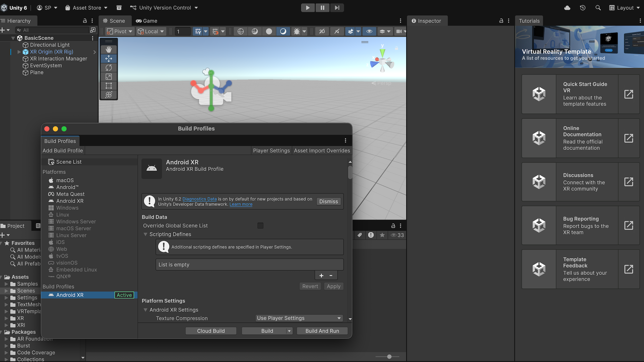Open the Undo History icon

(x=583, y=8)
